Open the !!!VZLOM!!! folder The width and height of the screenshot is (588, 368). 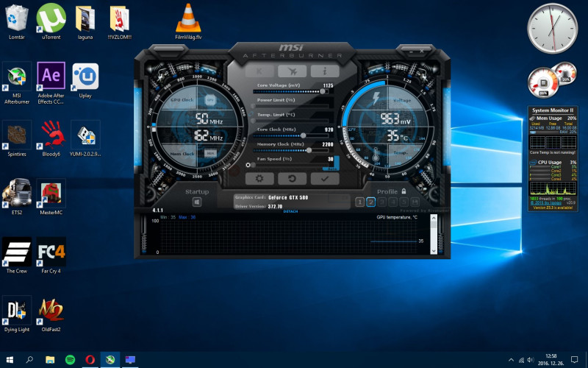click(x=119, y=22)
